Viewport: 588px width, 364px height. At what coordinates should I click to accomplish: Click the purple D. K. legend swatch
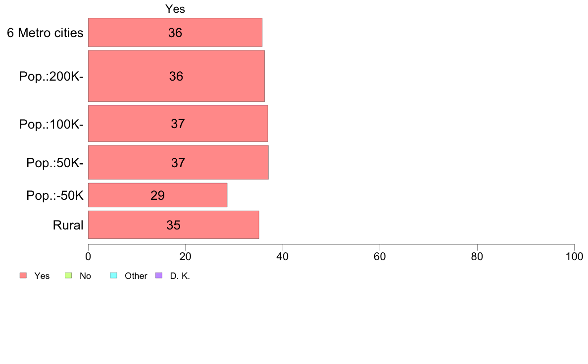(x=159, y=275)
